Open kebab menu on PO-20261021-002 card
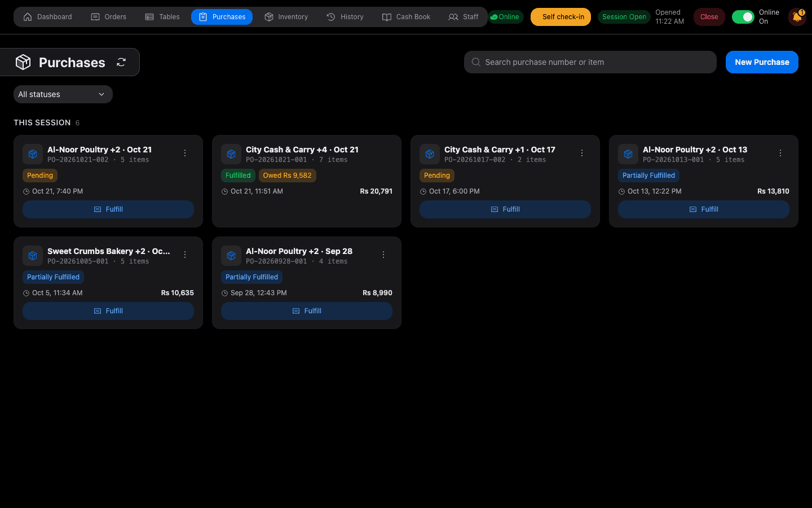 (x=185, y=153)
